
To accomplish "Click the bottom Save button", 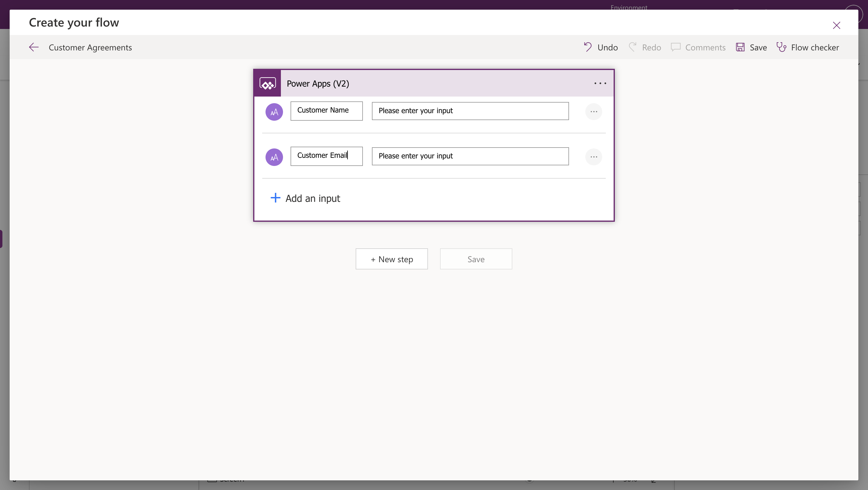I will [476, 259].
